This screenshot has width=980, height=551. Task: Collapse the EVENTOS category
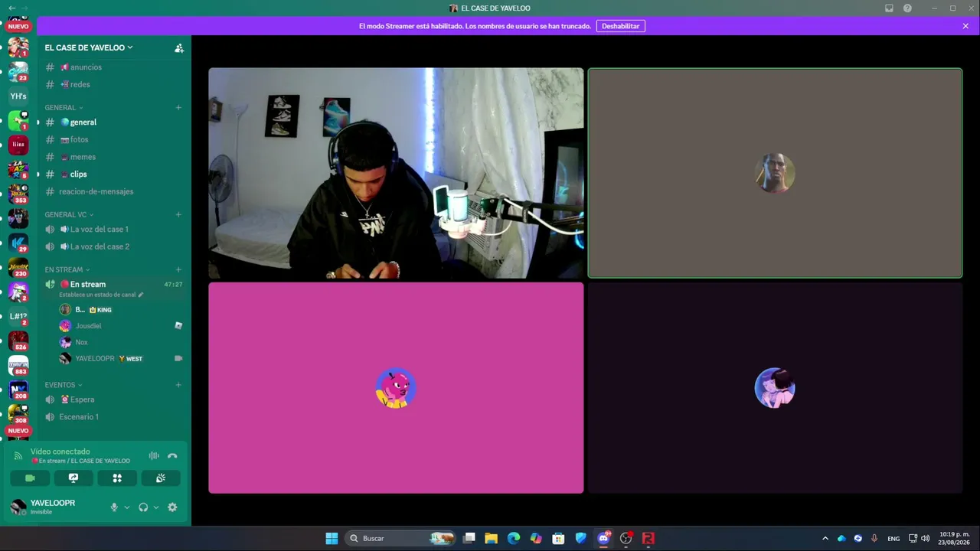point(64,385)
